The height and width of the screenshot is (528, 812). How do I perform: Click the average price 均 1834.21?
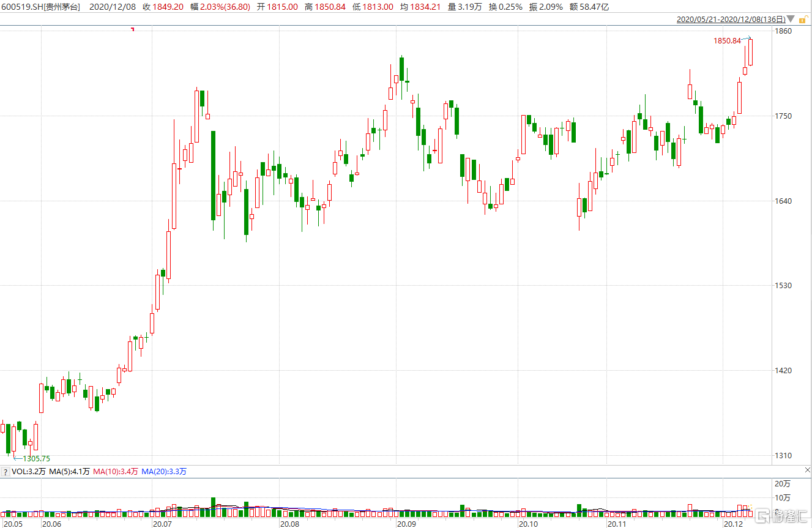tap(420, 7)
